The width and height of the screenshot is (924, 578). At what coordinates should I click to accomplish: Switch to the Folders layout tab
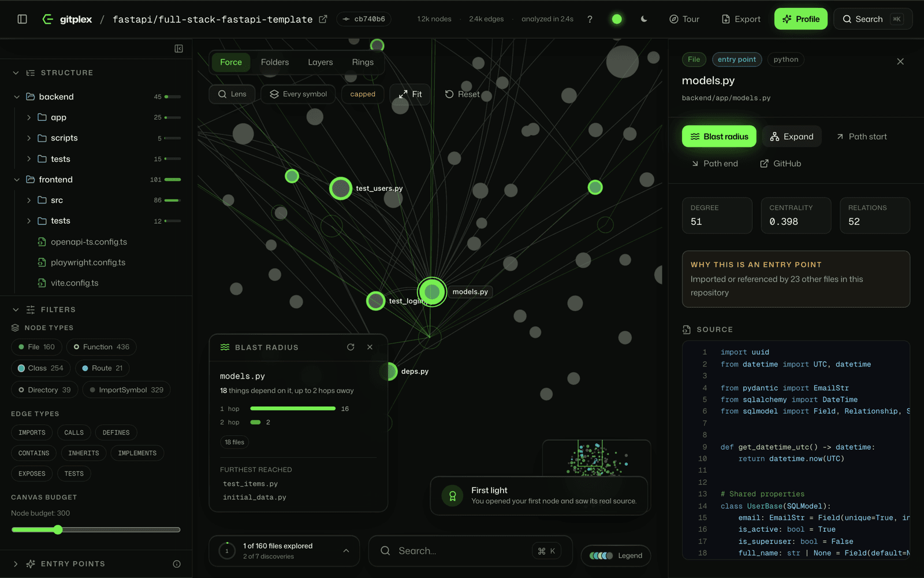(275, 62)
